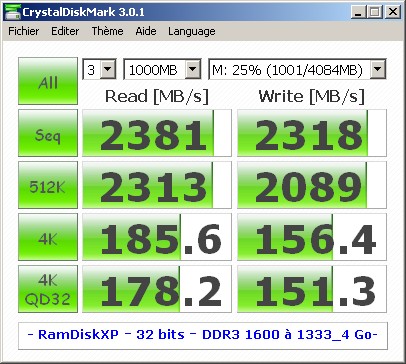This screenshot has height=364, width=406.
Task: Click the RamDiskXP comment text field
Action: pos(203,335)
